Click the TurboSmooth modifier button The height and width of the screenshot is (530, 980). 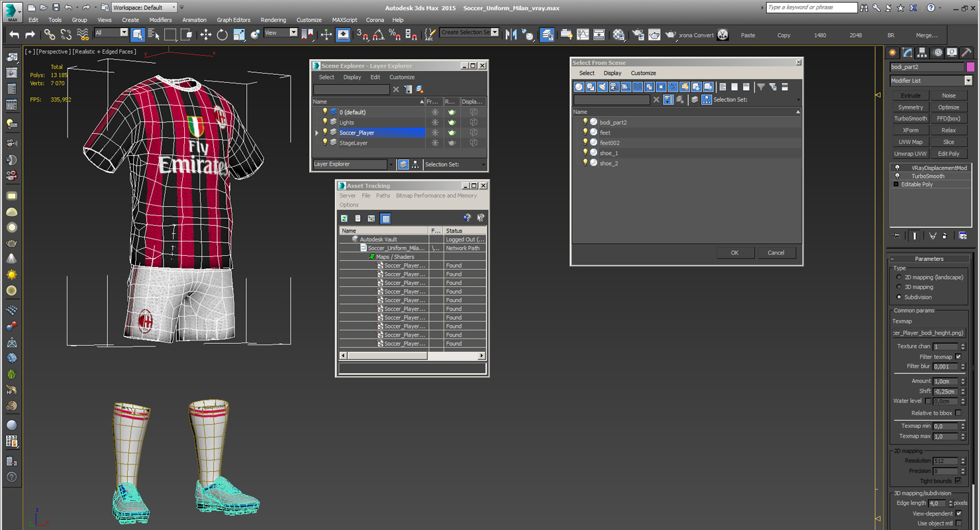point(910,119)
